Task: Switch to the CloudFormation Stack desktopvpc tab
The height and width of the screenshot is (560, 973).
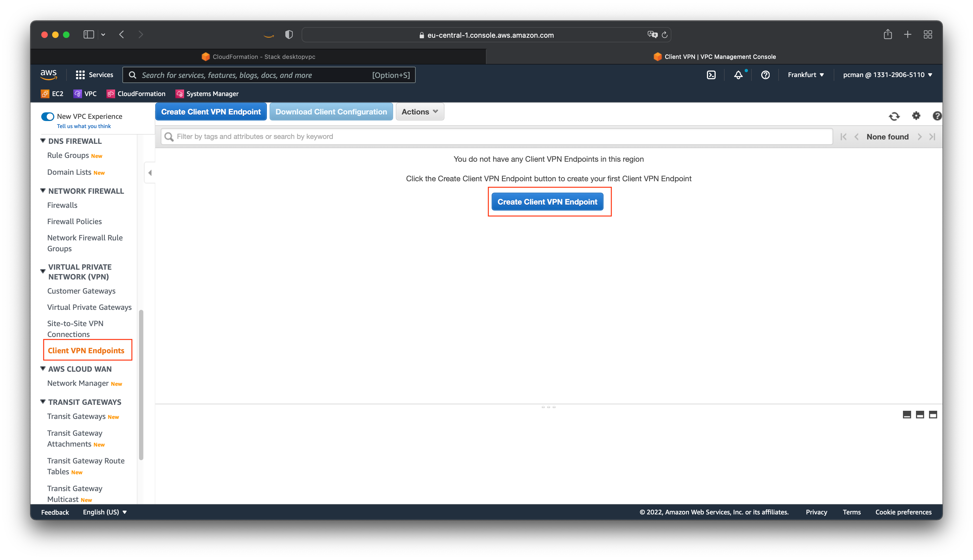Action: click(x=258, y=56)
